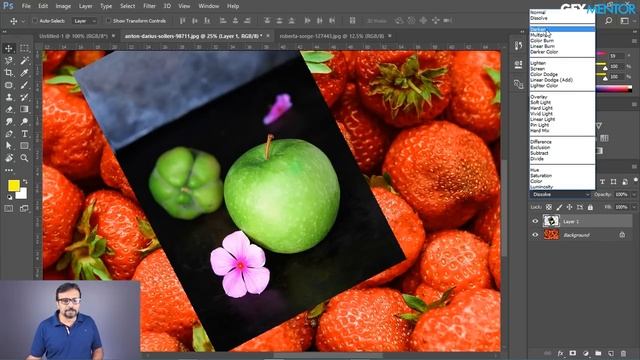
Task: Open the Image menu
Action: 63,6
